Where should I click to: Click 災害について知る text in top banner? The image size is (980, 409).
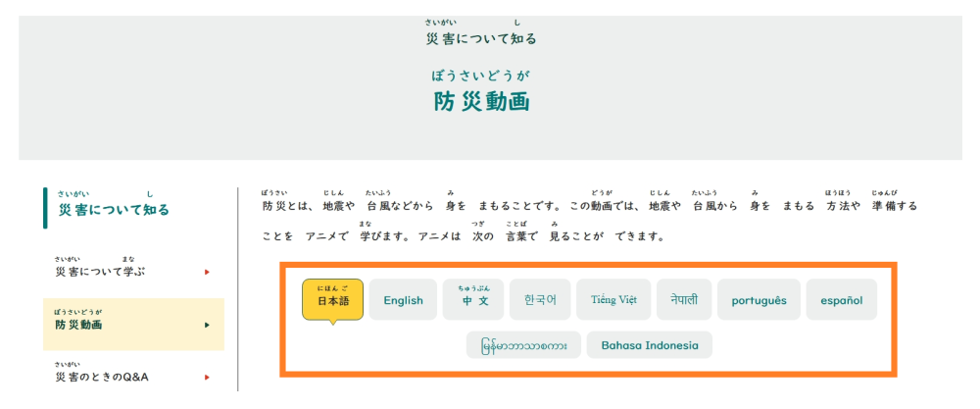pos(481,39)
